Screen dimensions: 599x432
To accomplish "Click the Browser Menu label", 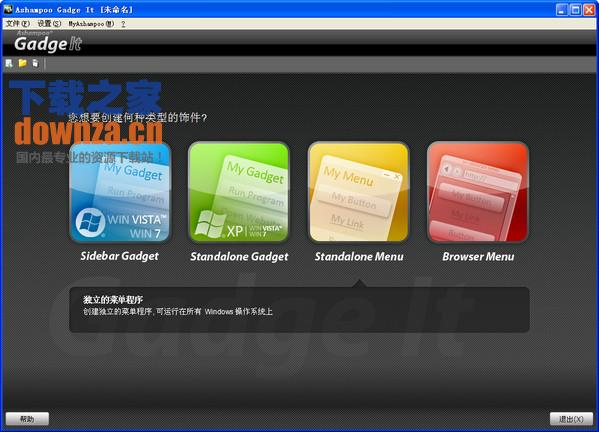I will (x=478, y=257).
